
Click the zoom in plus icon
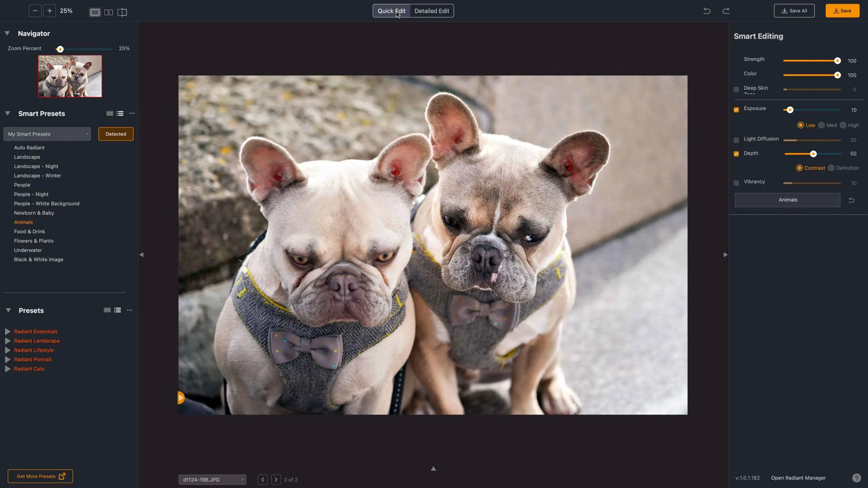coord(50,11)
